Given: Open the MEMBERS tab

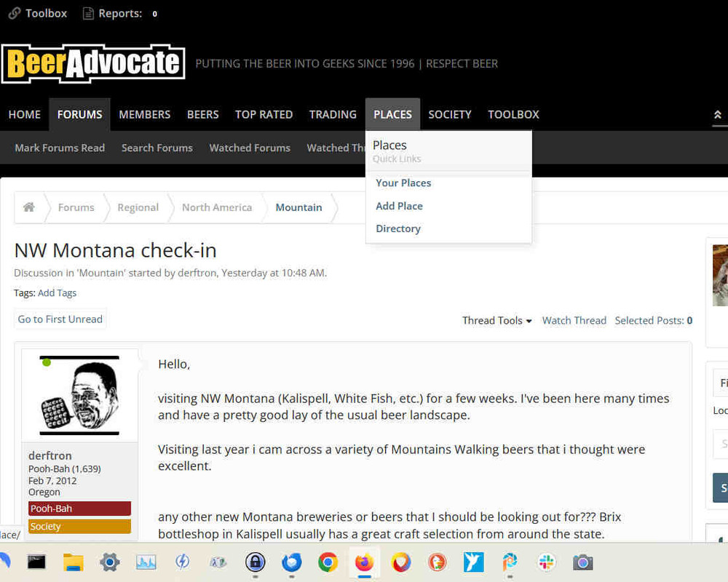Looking at the screenshot, I should (144, 115).
